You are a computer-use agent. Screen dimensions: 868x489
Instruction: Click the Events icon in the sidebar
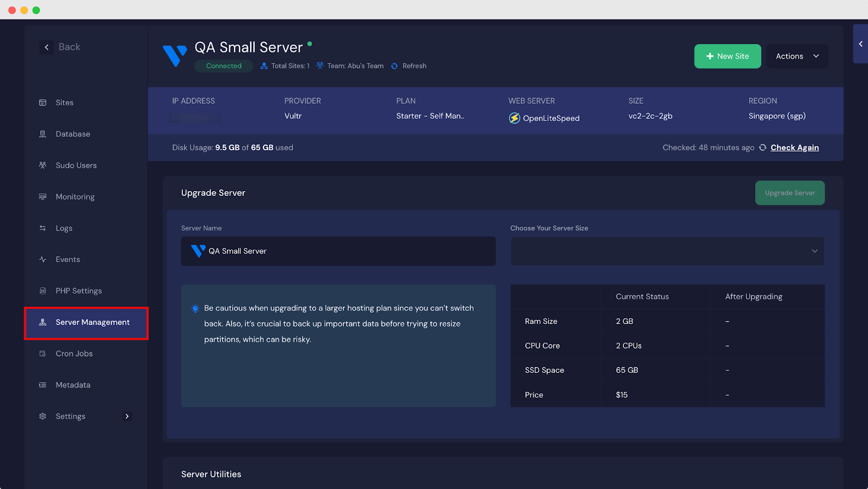(43, 259)
